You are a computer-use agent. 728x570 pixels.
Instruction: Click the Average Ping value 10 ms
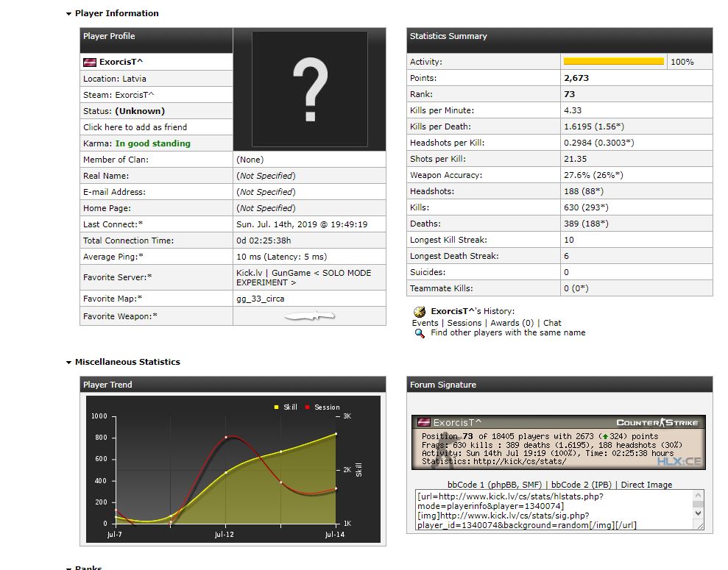(x=281, y=257)
